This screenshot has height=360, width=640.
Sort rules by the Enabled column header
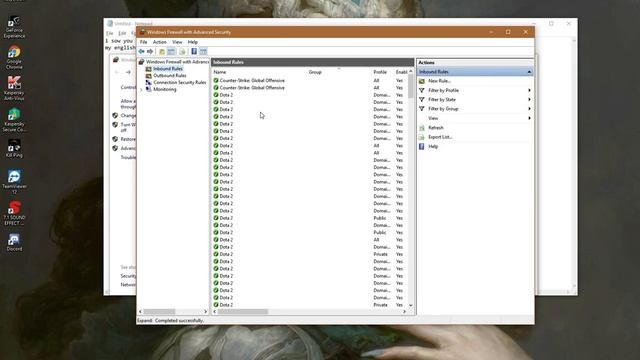(401, 72)
